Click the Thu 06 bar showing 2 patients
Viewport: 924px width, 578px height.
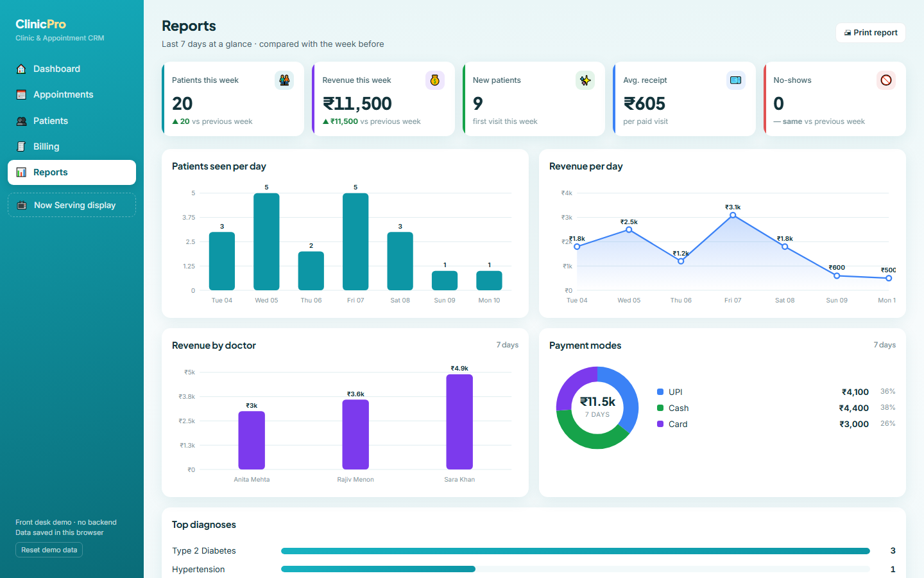click(311, 271)
